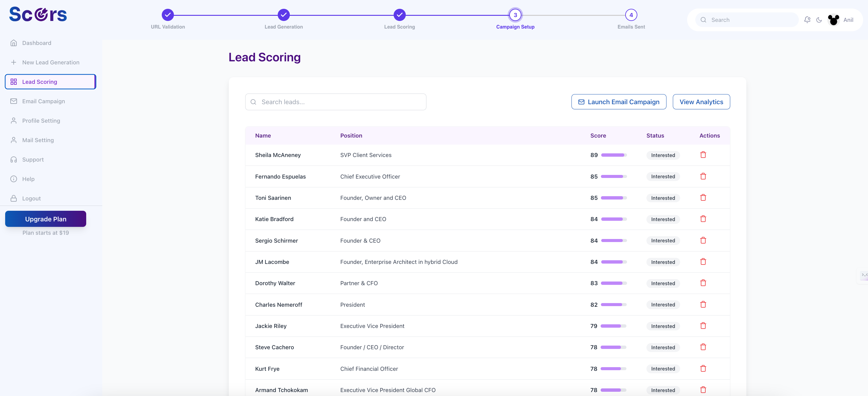Screen dimensions: 868x396
Task: Click the Dashboard home icon
Action: coord(13,43)
